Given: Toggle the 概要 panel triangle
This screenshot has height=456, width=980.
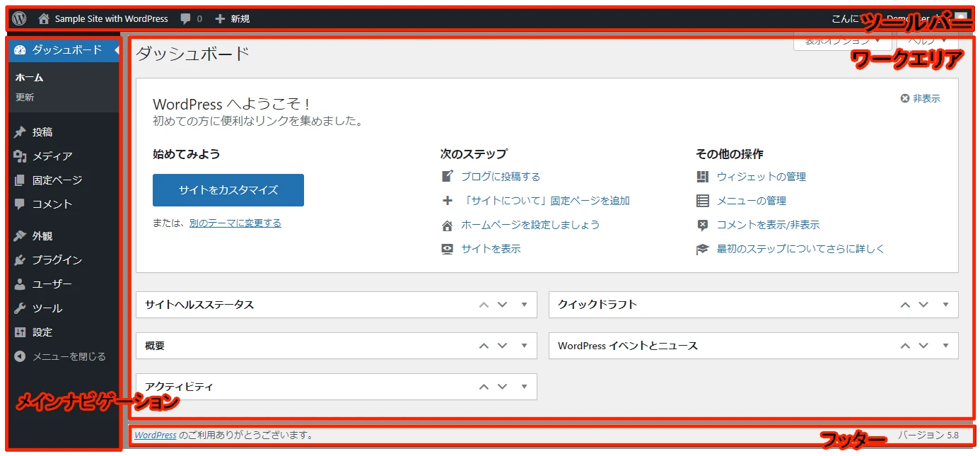Looking at the screenshot, I should [524, 346].
